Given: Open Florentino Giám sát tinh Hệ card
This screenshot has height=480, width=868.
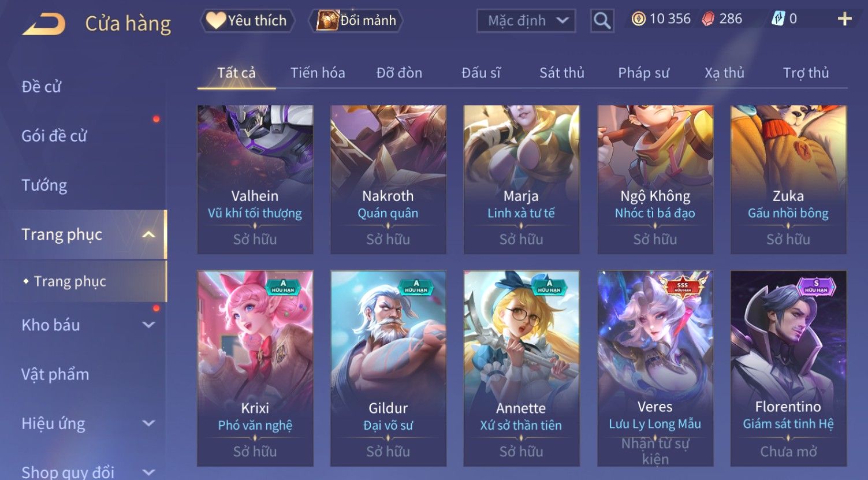Looking at the screenshot, I should tap(788, 369).
